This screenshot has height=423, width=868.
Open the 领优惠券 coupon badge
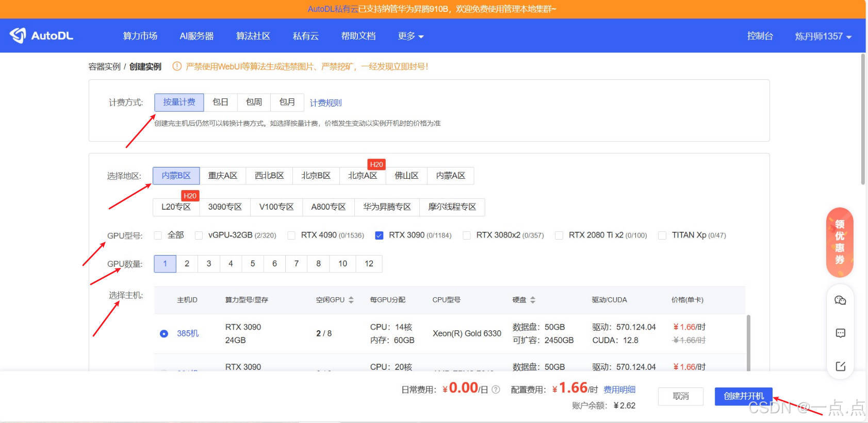click(x=840, y=242)
